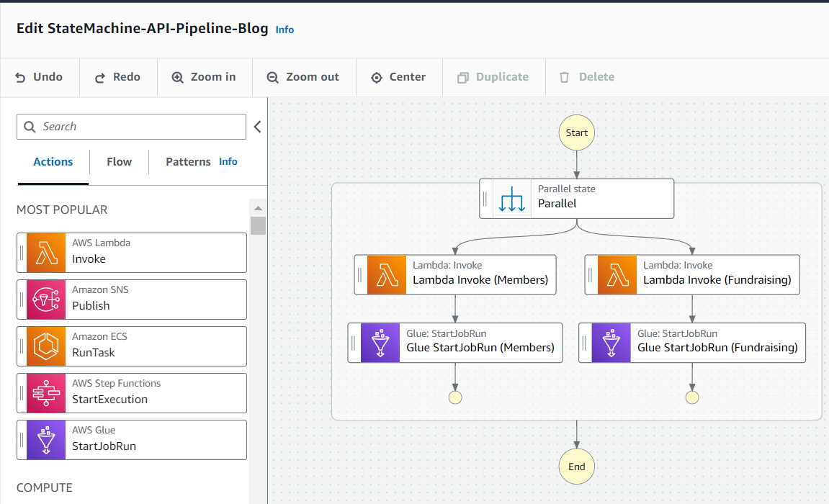The width and height of the screenshot is (829, 504).
Task: Click the Undo button
Action: coord(39,77)
